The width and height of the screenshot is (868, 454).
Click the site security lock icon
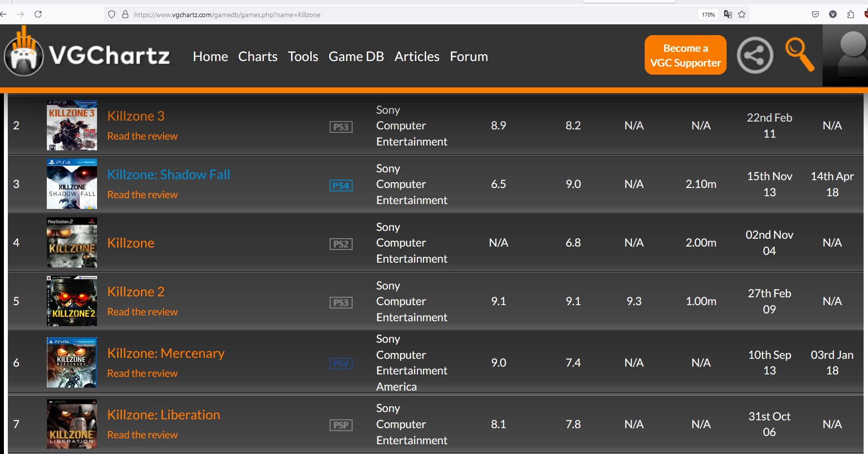tap(125, 15)
